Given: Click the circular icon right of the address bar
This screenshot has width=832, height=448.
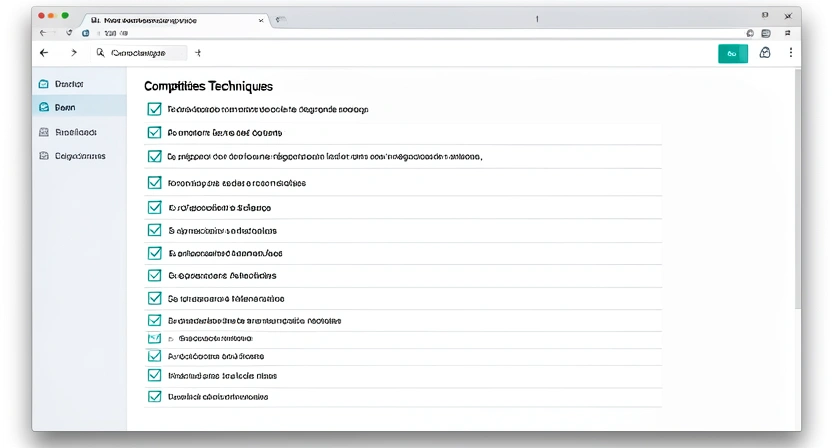Looking at the screenshot, I should coord(750,33).
